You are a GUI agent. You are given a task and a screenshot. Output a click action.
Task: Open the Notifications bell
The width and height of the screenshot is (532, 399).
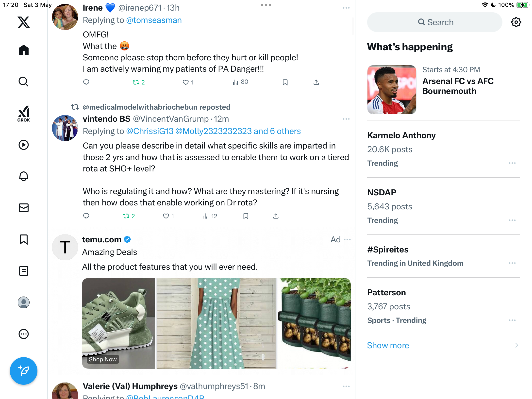24,176
